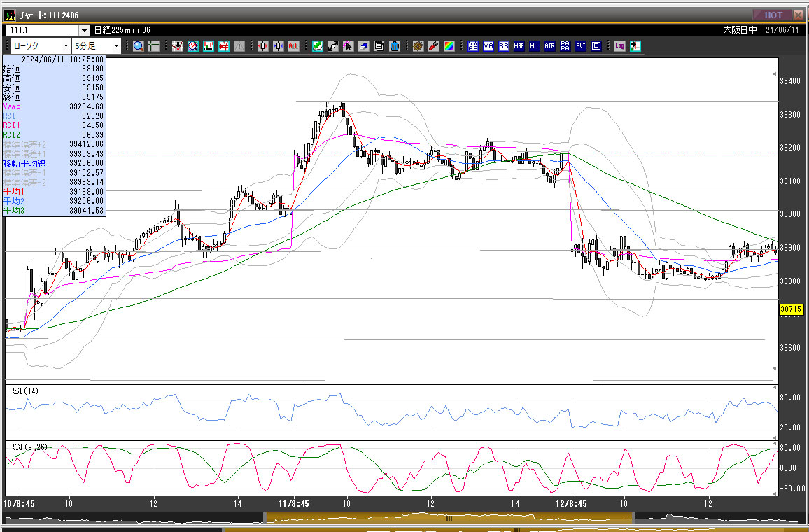This screenshot has height=532, width=809.
Task: Click the crosshair cursor toolbar icon
Action: coord(154,46)
